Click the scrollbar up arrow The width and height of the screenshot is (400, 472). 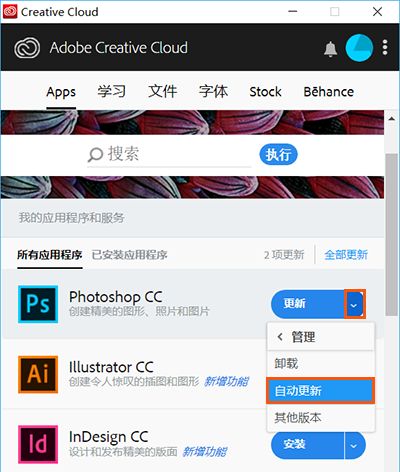click(392, 118)
